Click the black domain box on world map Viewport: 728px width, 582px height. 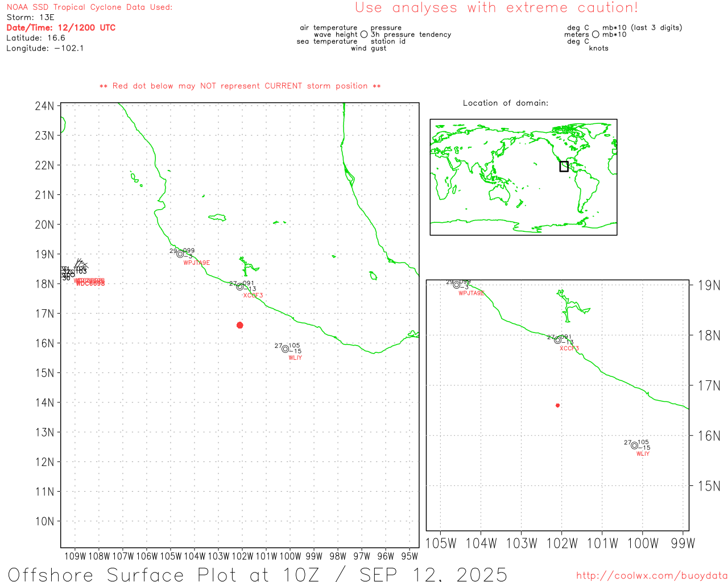[x=564, y=166]
